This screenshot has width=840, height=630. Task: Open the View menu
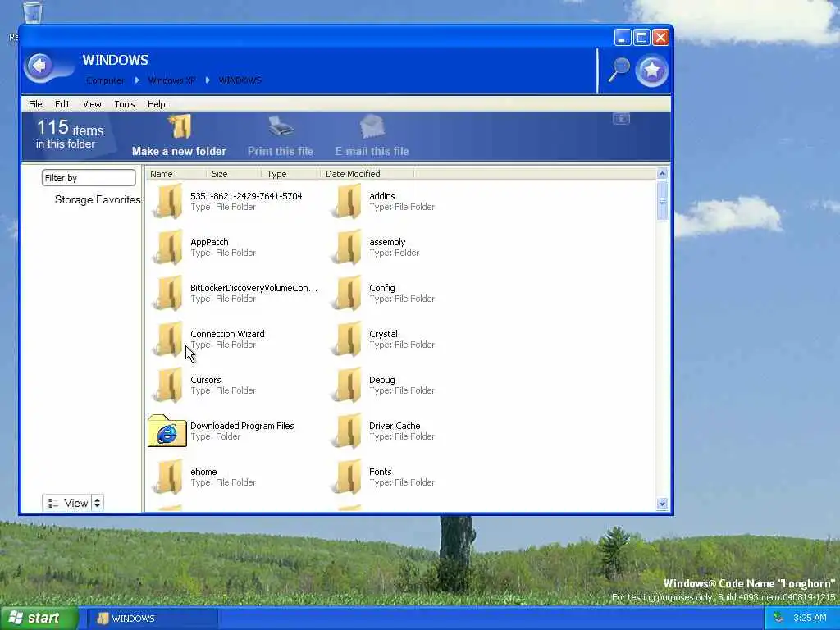pyautogui.click(x=92, y=104)
